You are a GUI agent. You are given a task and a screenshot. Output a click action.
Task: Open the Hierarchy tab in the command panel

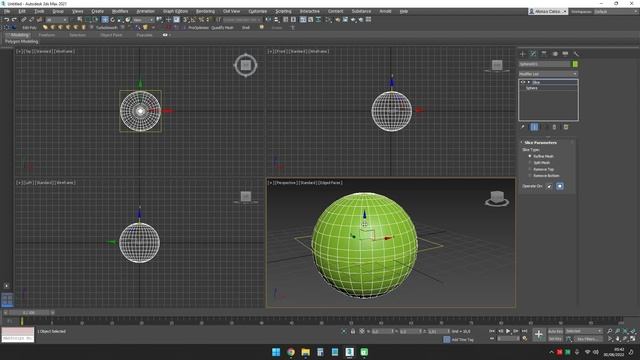pyautogui.click(x=544, y=54)
